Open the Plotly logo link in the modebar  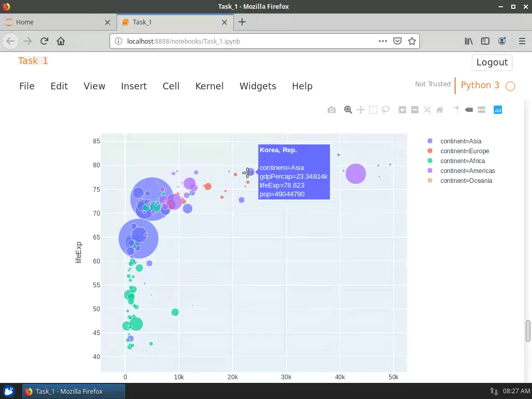498,110
